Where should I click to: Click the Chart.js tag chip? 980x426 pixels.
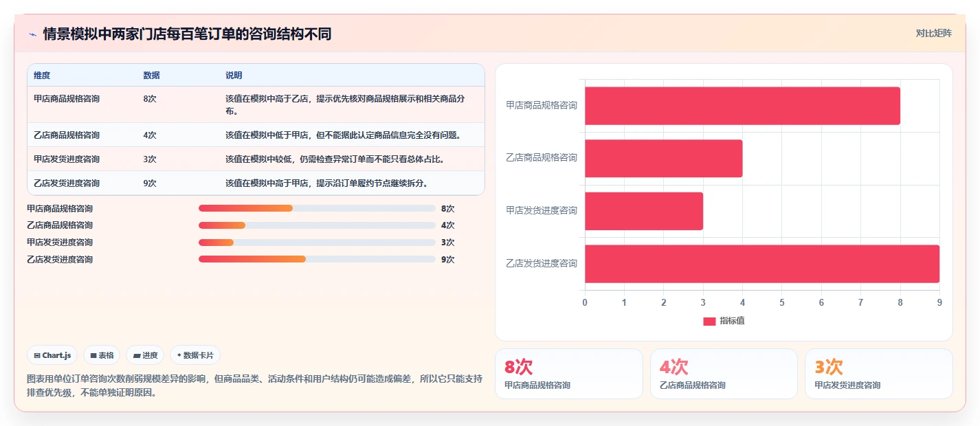tap(53, 355)
